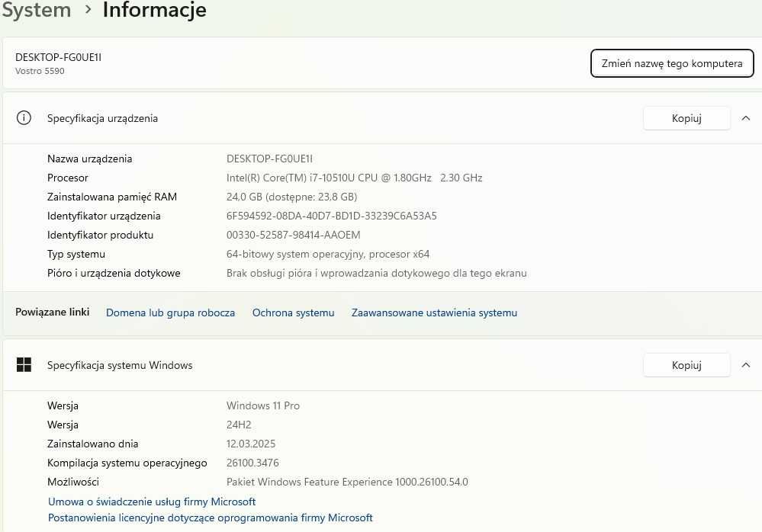Click the breadcrumb chevron between System and Informacje
The width and height of the screenshot is (762, 532).
tap(88, 10)
